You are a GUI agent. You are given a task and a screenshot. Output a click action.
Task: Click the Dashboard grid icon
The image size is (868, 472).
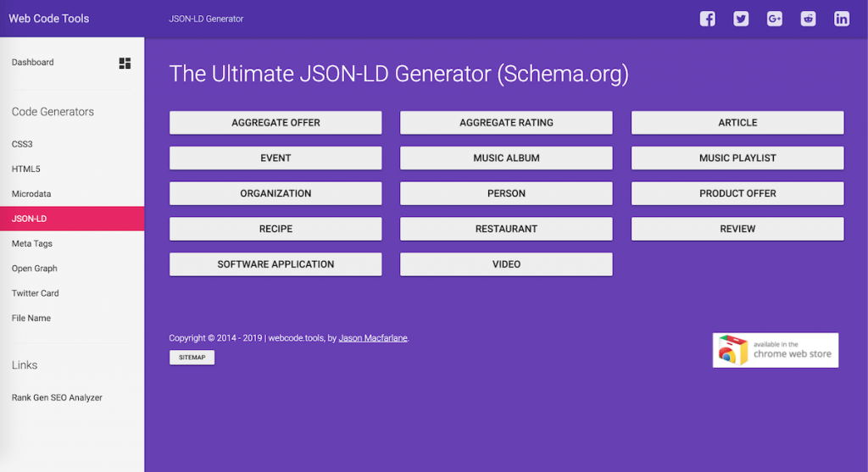pos(125,63)
